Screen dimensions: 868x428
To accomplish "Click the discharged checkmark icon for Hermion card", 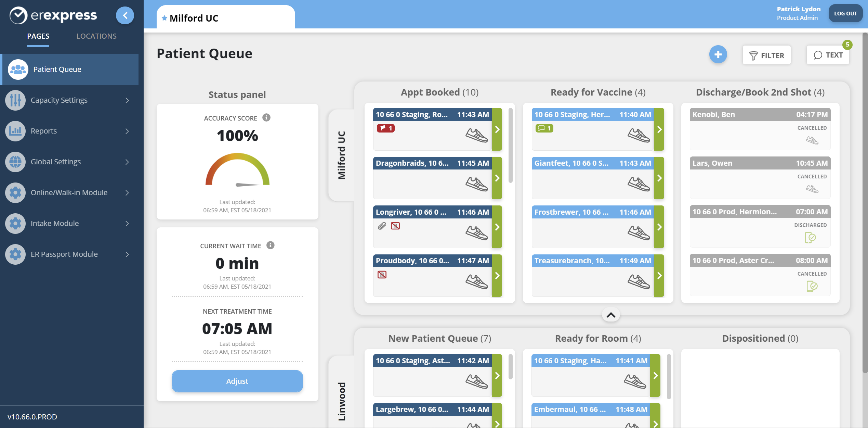I will [x=810, y=238].
